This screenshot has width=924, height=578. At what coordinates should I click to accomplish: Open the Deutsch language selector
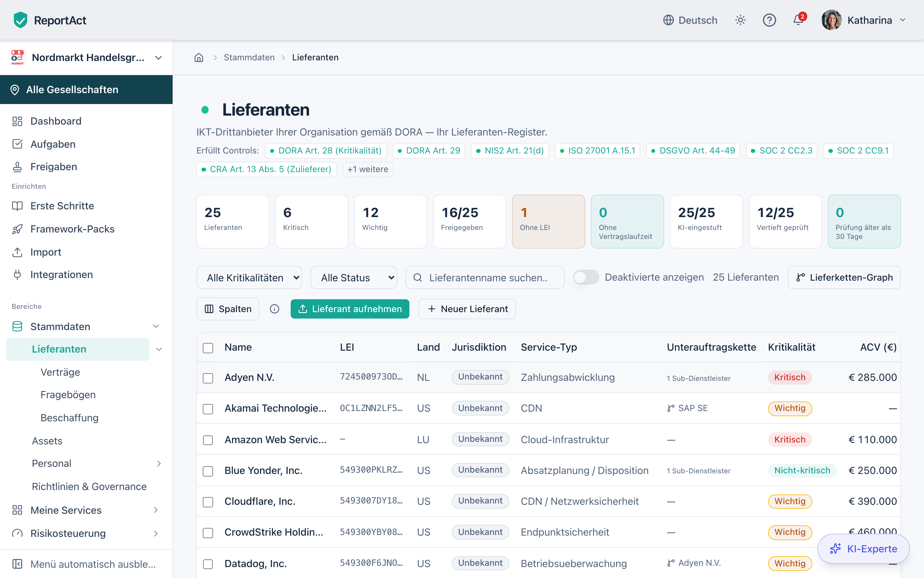click(690, 20)
